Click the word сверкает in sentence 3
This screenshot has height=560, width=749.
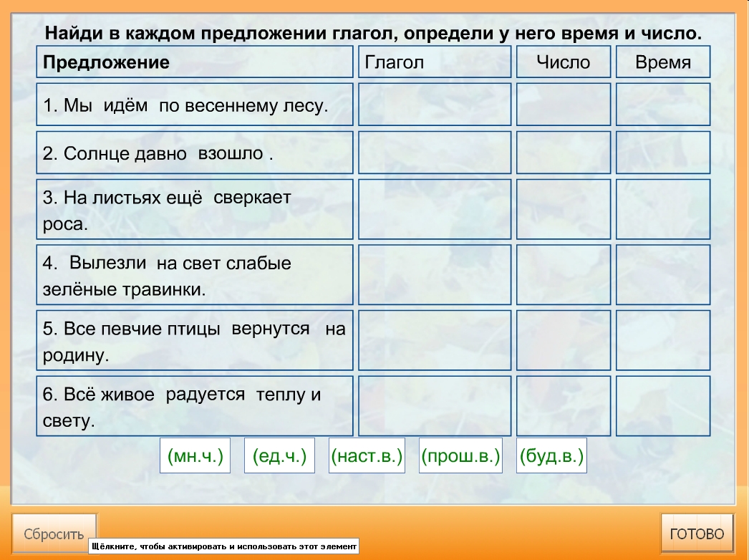coord(252,197)
